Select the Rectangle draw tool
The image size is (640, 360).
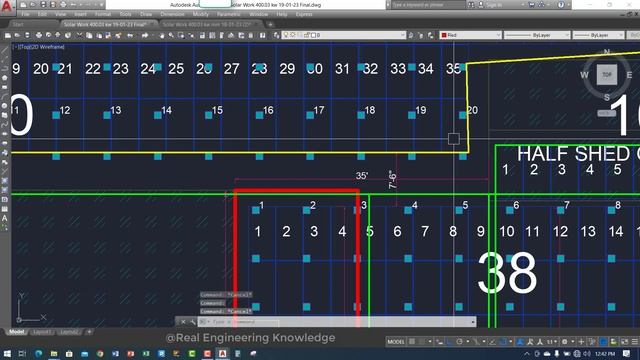[x=4, y=87]
